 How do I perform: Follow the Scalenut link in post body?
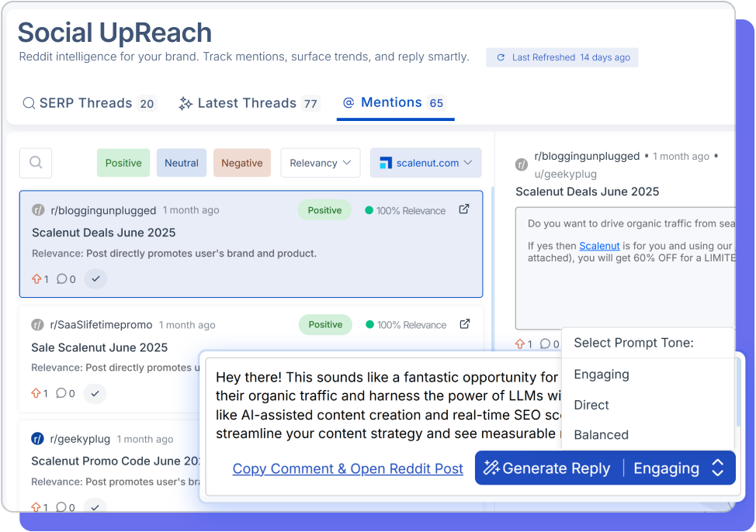point(599,246)
